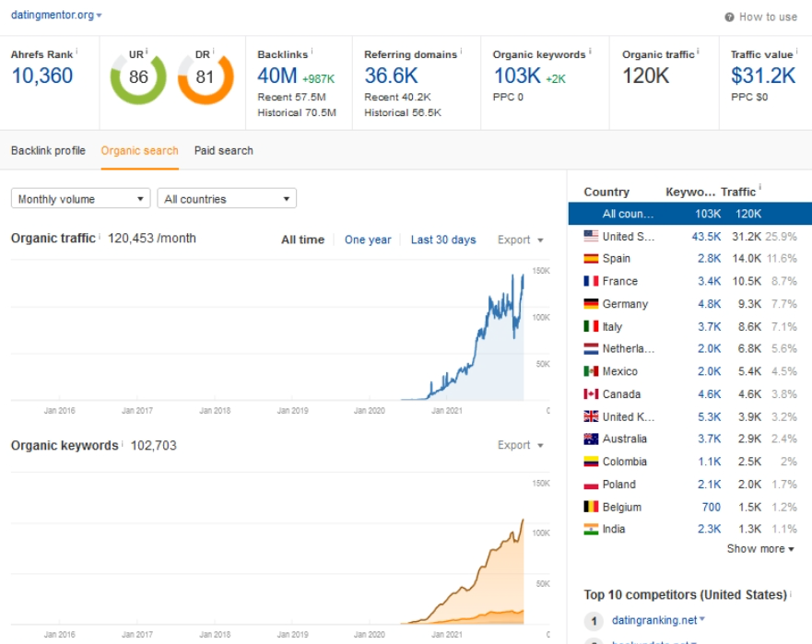Select the Organic search tab
This screenshot has height=644, width=812.
point(139,151)
